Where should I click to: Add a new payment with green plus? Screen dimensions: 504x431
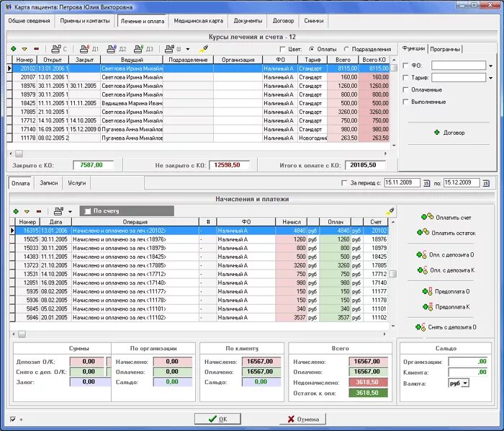click(x=16, y=211)
